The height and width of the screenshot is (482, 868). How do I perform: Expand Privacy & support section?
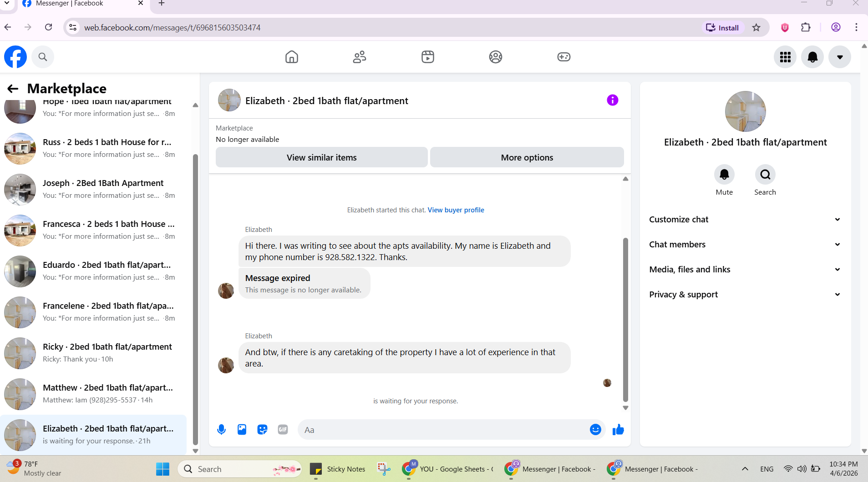(x=745, y=294)
